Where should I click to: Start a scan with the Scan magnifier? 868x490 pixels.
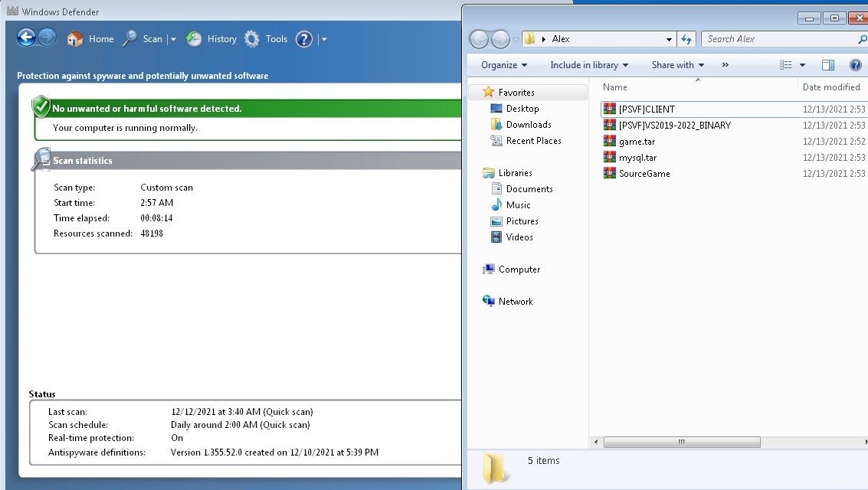[142, 39]
